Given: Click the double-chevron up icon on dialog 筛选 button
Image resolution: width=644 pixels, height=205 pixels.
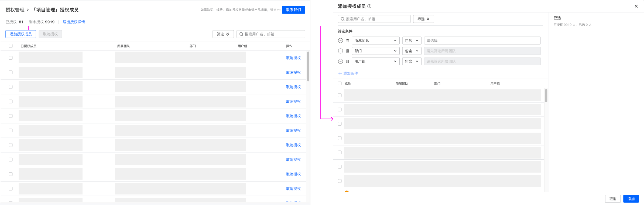Looking at the screenshot, I should (428, 19).
